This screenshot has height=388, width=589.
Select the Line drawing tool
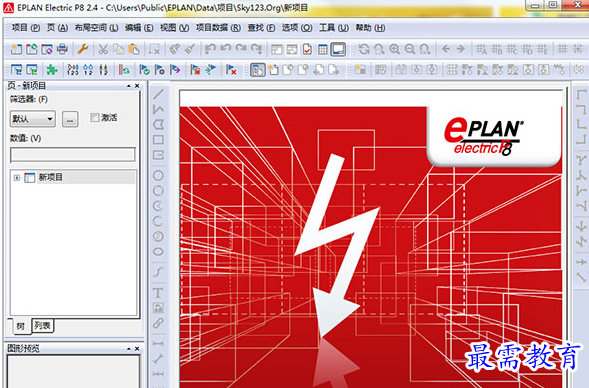click(x=158, y=94)
